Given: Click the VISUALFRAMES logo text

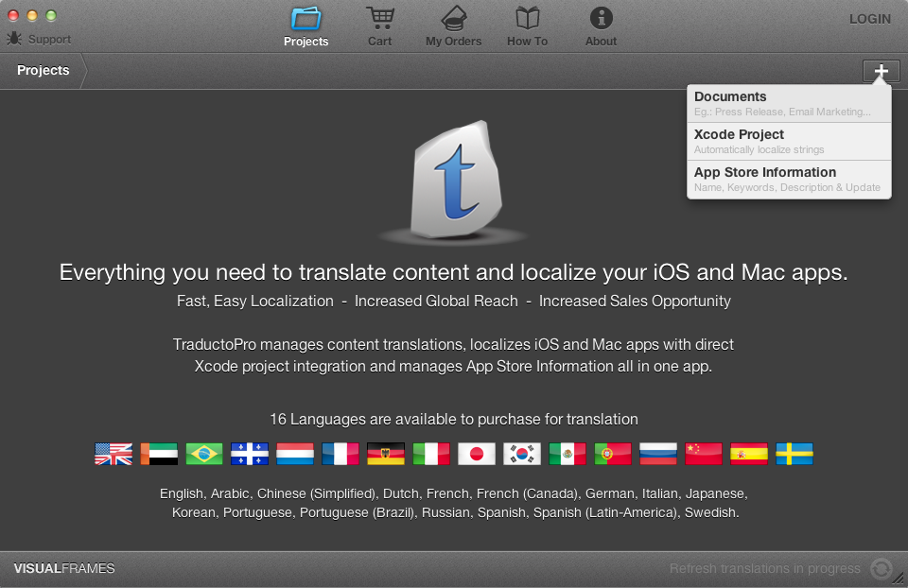Looking at the screenshot, I should 64,568.
